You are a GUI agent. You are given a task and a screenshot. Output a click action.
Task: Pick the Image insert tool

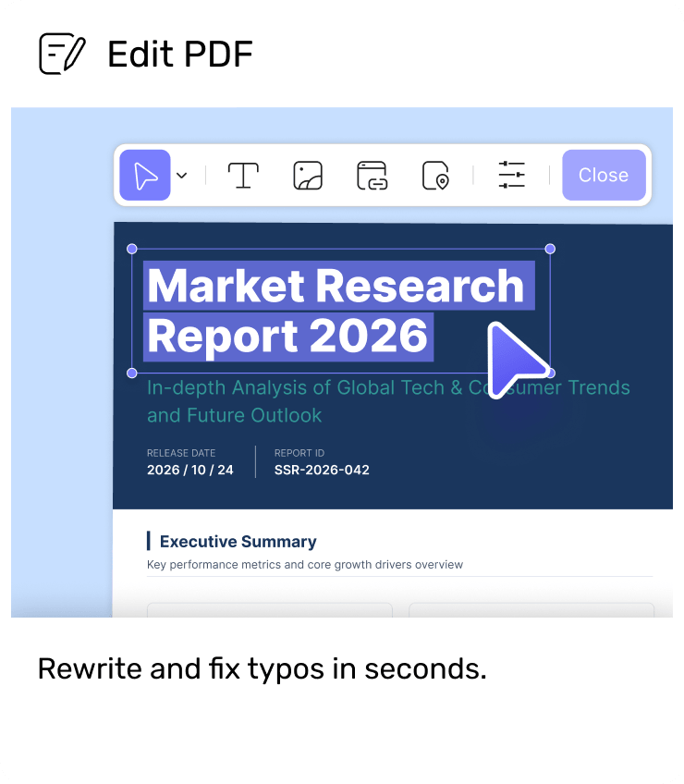click(308, 176)
